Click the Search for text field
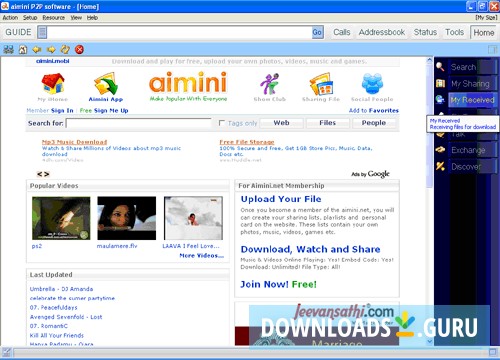The height and width of the screenshot is (360, 500). coord(139,123)
